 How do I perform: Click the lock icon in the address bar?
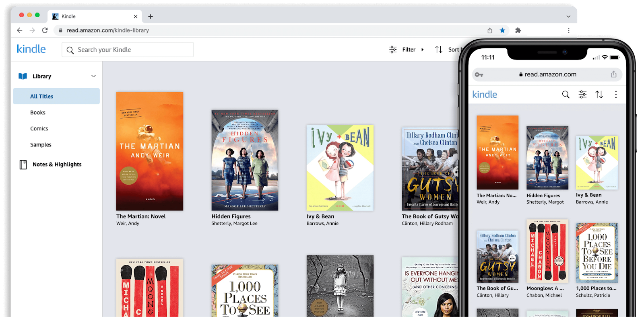coord(60,30)
